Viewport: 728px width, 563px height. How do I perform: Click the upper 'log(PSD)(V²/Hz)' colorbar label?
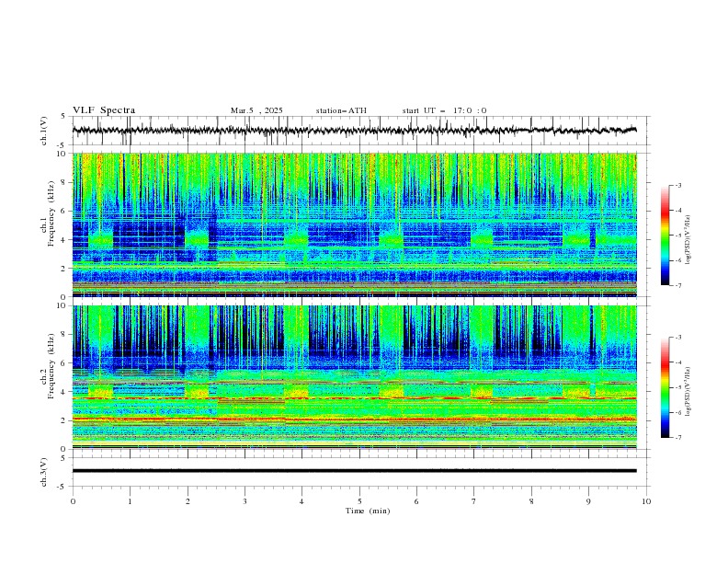688,240
